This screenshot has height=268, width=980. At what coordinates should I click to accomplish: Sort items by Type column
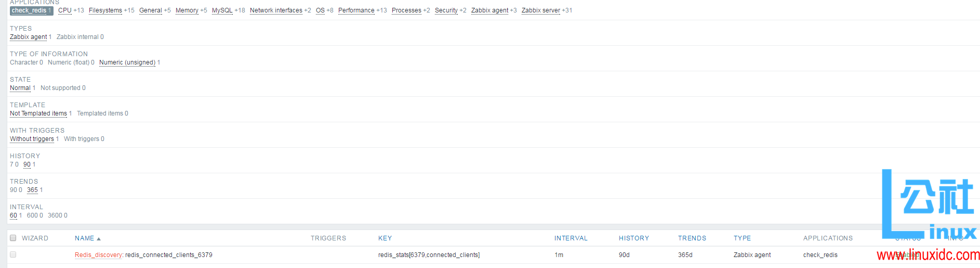point(742,238)
